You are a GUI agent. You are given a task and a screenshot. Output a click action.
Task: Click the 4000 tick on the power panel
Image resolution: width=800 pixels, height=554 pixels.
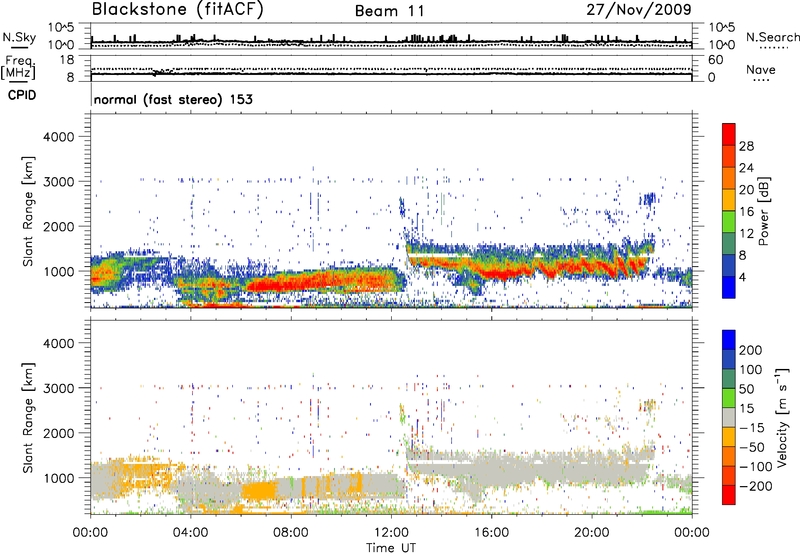tap(59, 137)
